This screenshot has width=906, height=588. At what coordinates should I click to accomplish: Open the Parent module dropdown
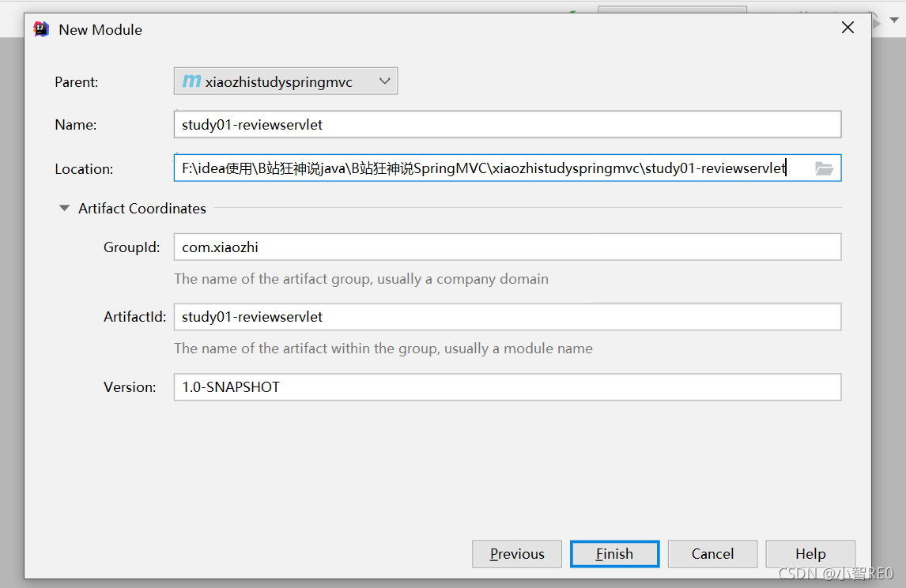[285, 81]
